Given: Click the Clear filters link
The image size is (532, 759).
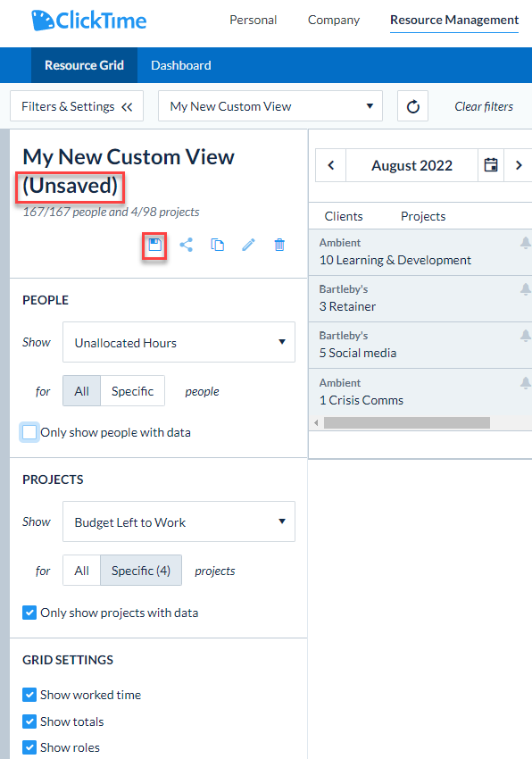Looking at the screenshot, I should 484,106.
